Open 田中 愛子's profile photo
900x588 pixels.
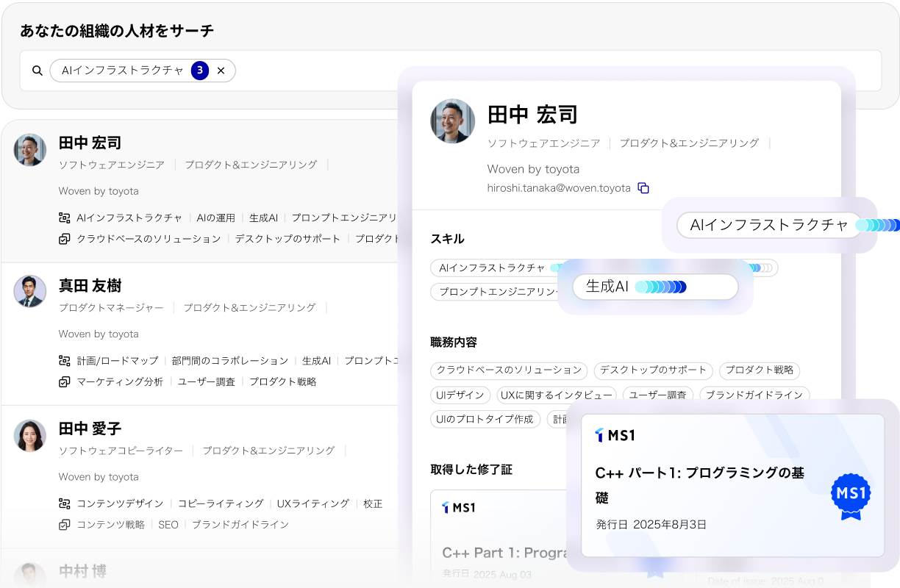tap(30, 435)
